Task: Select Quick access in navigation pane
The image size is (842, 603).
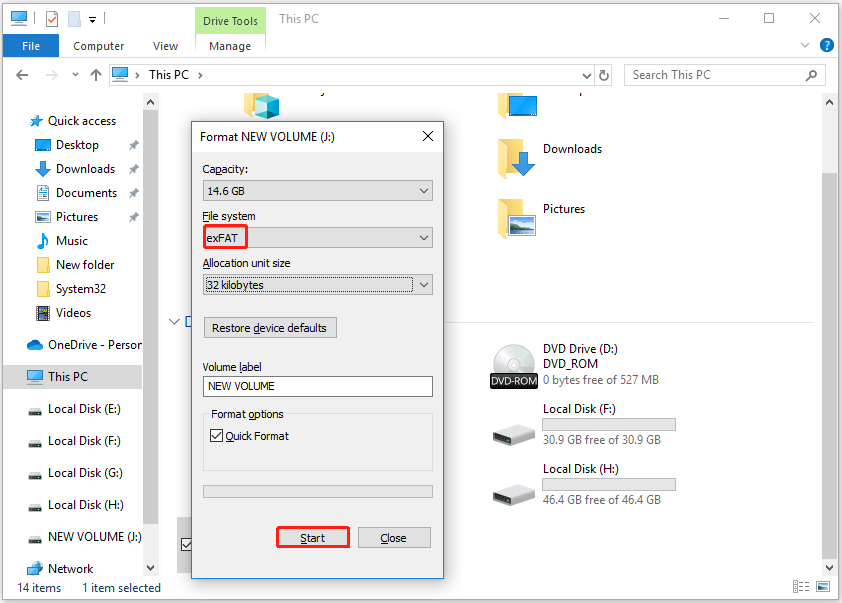Action: tap(82, 121)
